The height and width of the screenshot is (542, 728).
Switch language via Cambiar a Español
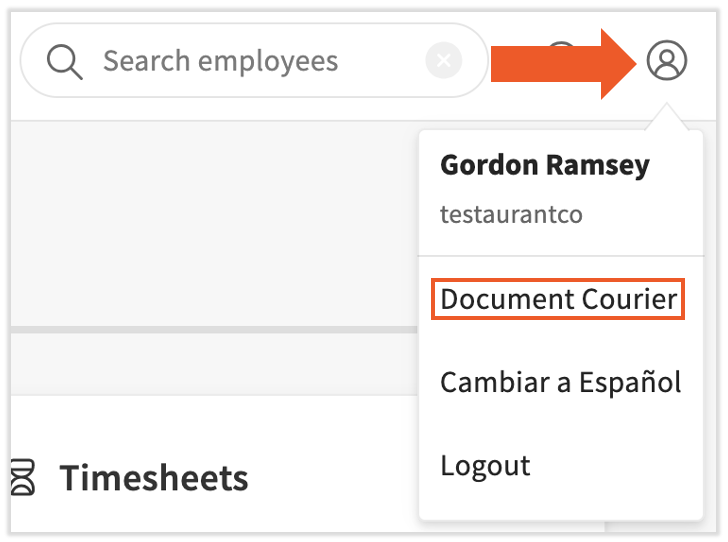pos(560,382)
